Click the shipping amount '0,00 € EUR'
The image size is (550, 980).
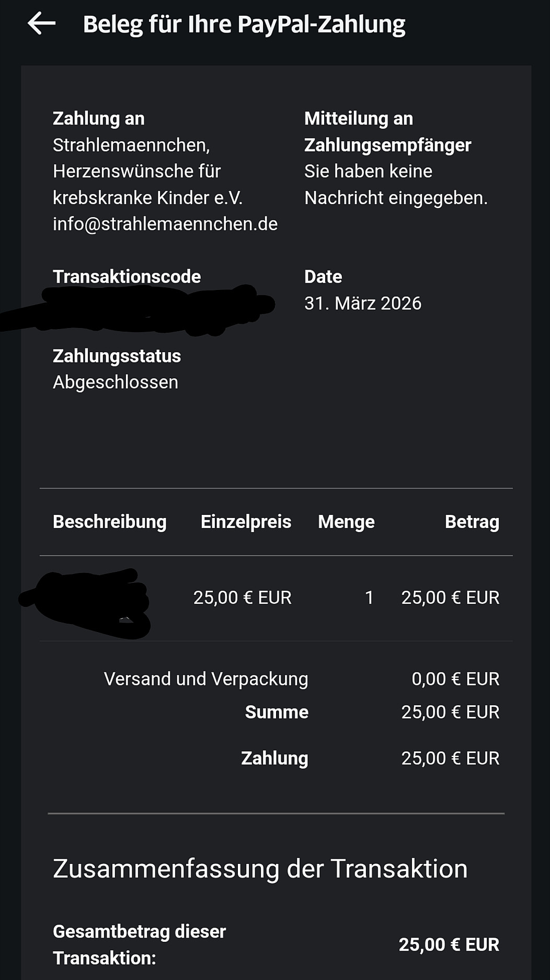coord(455,679)
